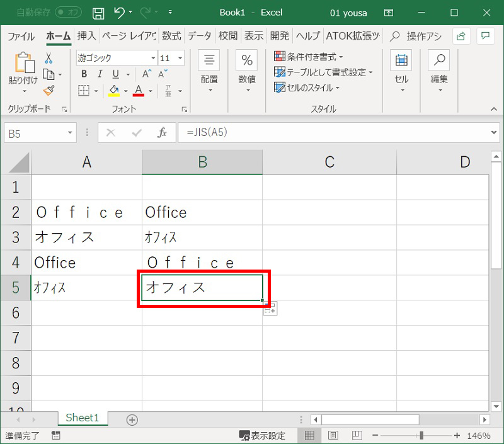The height and width of the screenshot is (444, 504).
Task: Click the Share icon button
Action: pos(461,36)
